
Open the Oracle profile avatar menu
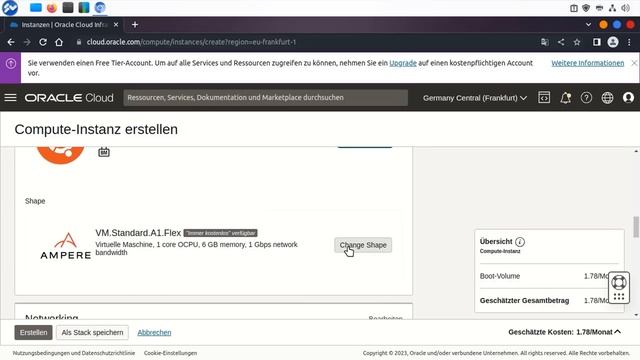[628, 98]
